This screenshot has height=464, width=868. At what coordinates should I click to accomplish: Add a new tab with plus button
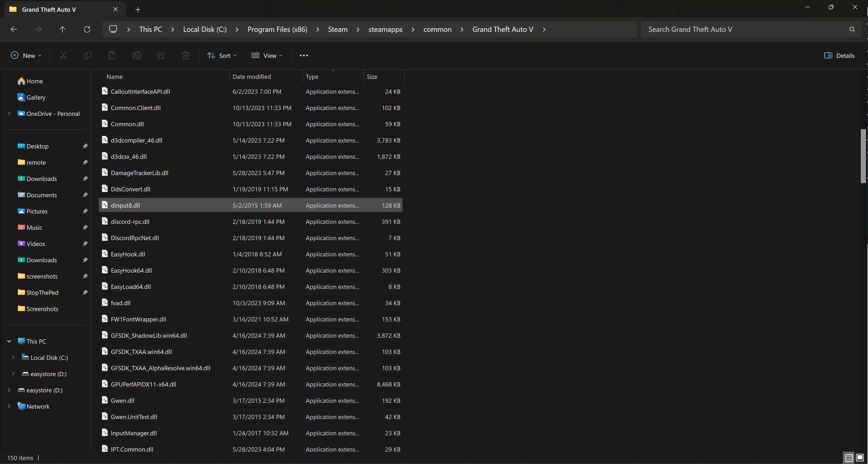[138, 9]
